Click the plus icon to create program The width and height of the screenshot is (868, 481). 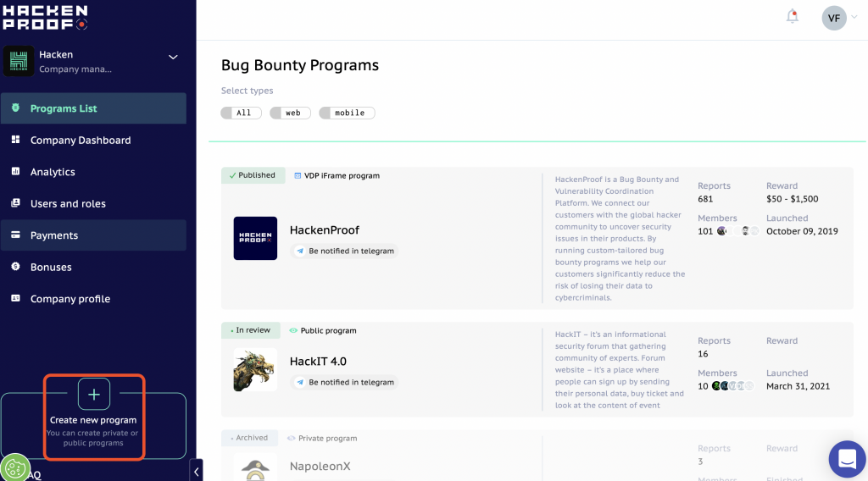coord(94,394)
